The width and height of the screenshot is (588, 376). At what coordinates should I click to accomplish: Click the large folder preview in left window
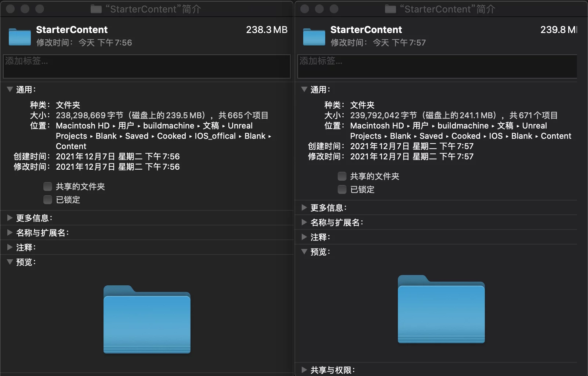click(147, 319)
